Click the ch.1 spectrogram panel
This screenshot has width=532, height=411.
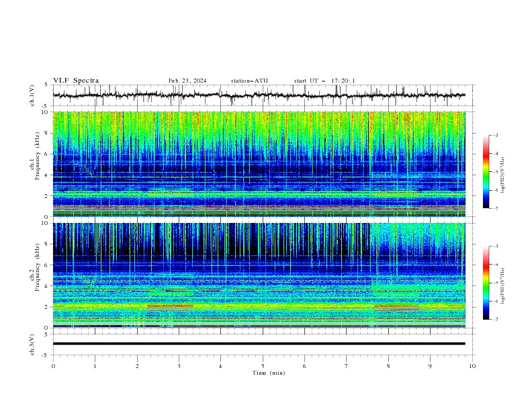259,164
